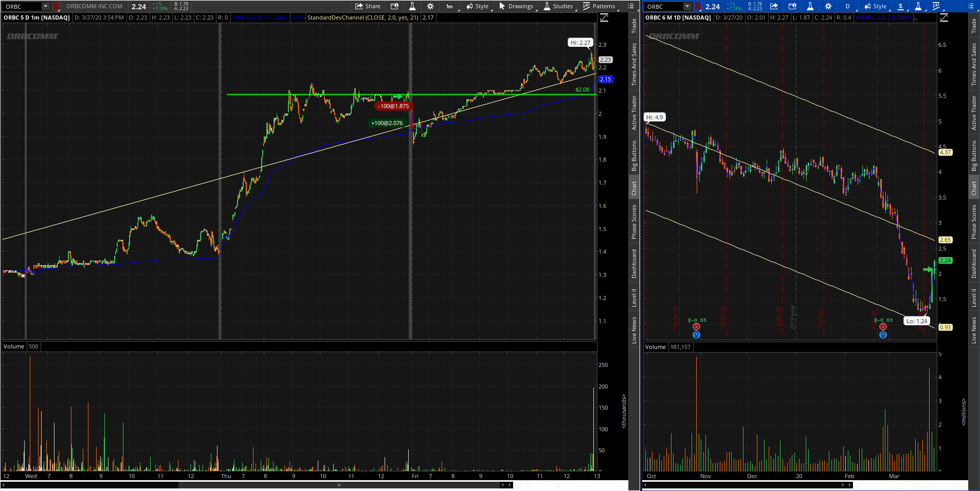Open the Style menu in left chart toolbar
The width and height of the screenshot is (980, 491).
click(x=478, y=6)
